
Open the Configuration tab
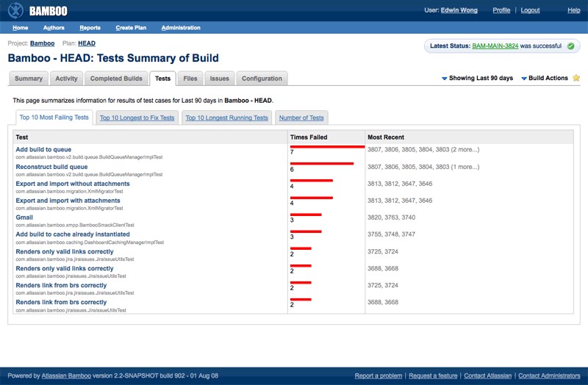[262, 79]
